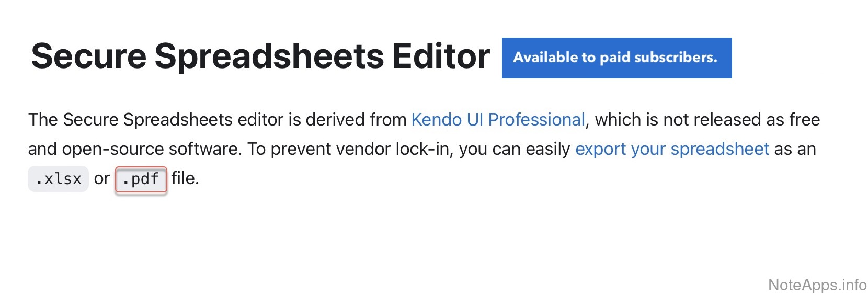Click the word "Editor" in the heading

click(441, 56)
